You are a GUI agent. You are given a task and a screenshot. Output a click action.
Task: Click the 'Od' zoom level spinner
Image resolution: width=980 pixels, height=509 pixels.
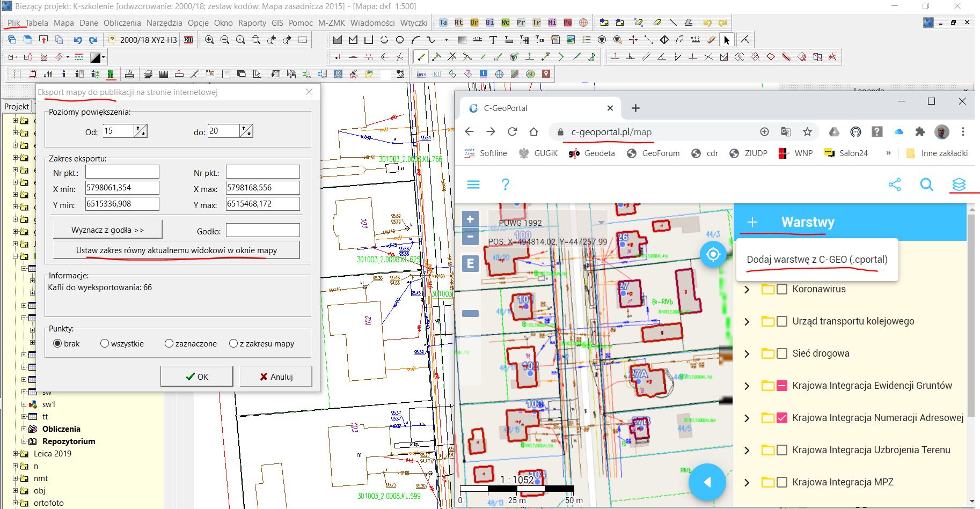pyautogui.click(x=141, y=131)
